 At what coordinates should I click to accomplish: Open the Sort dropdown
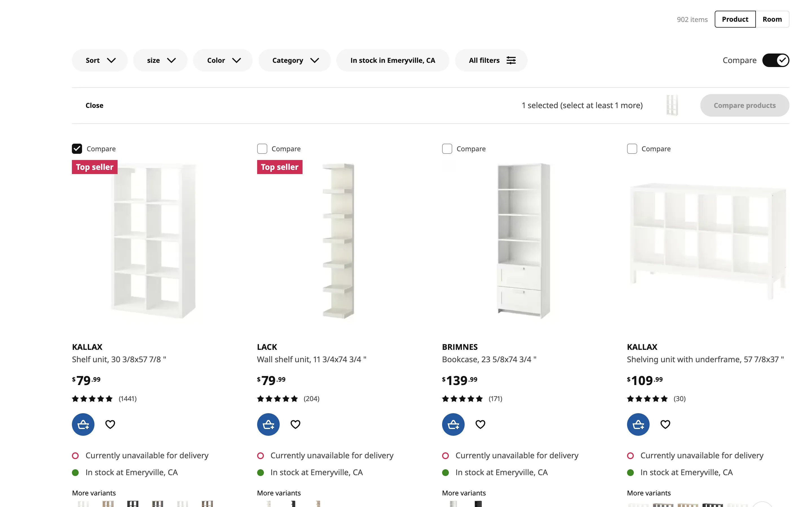pyautogui.click(x=100, y=60)
